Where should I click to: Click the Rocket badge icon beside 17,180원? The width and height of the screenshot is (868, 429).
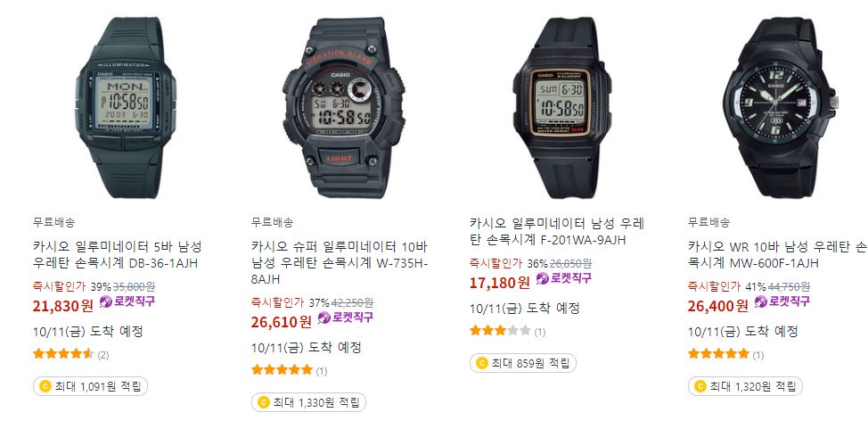(x=543, y=278)
